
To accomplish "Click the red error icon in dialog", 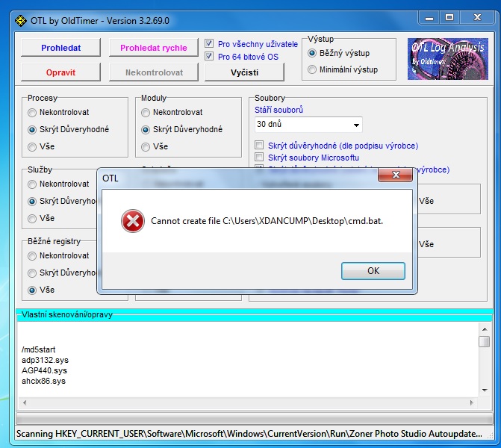I will click(133, 221).
